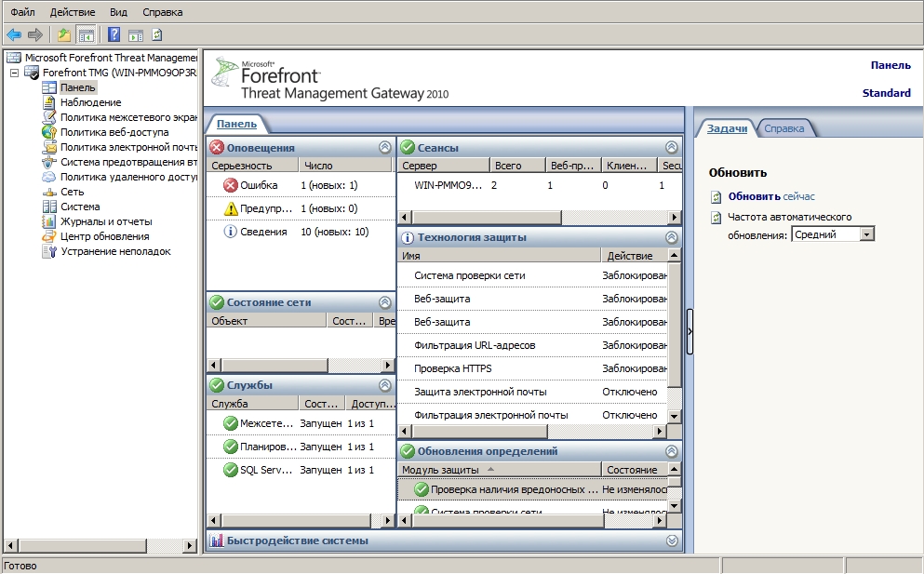Image resolution: width=924 pixels, height=574 pixels.
Task: Sort by the Модуль защиты column header
Action: (x=499, y=470)
